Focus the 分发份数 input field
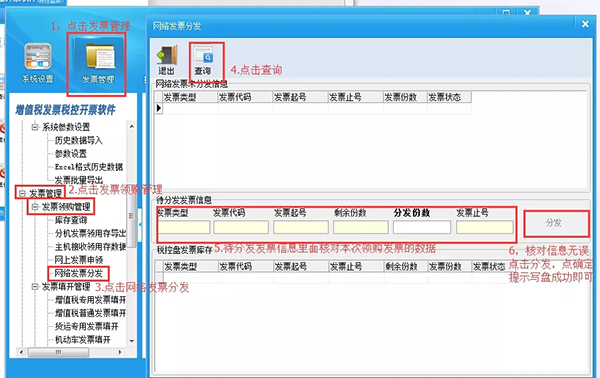The image size is (600, 378). coord(422,227)
